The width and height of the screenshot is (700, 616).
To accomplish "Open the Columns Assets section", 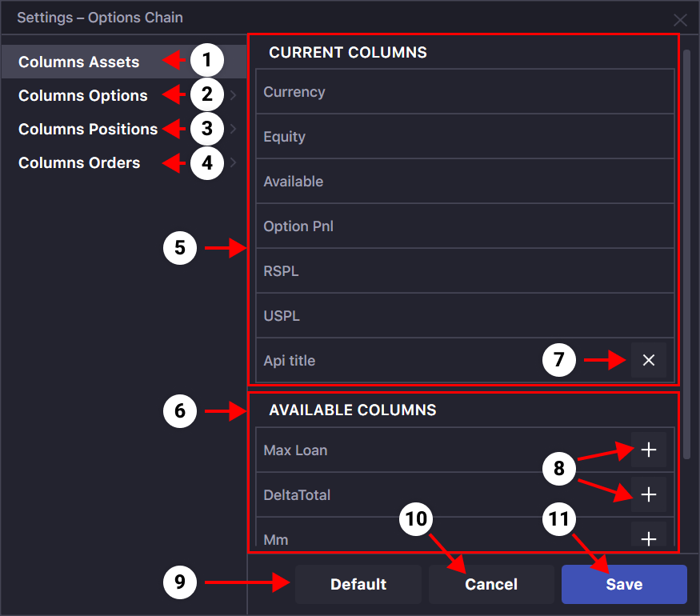I will [79, 62].
